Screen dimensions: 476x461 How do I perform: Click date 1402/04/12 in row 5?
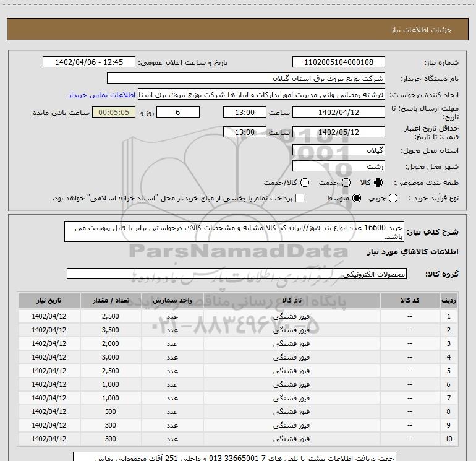coord(49,371)
